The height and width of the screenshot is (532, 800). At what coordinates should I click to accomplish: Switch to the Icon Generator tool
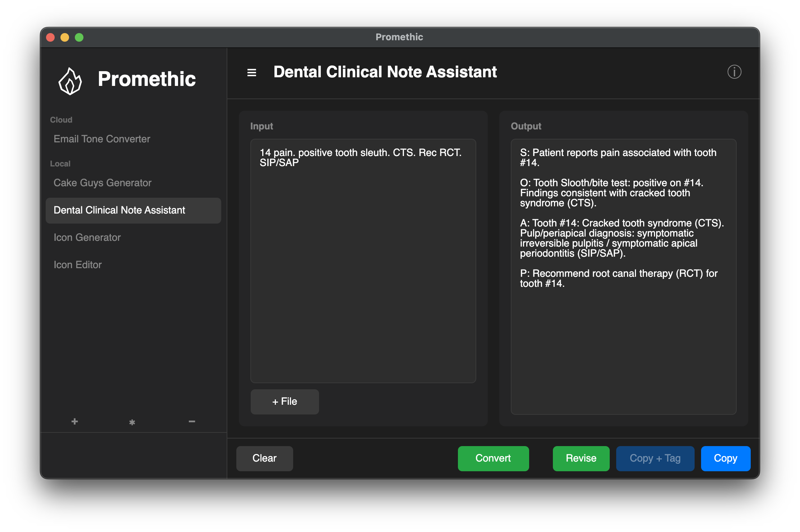[87, 237]
